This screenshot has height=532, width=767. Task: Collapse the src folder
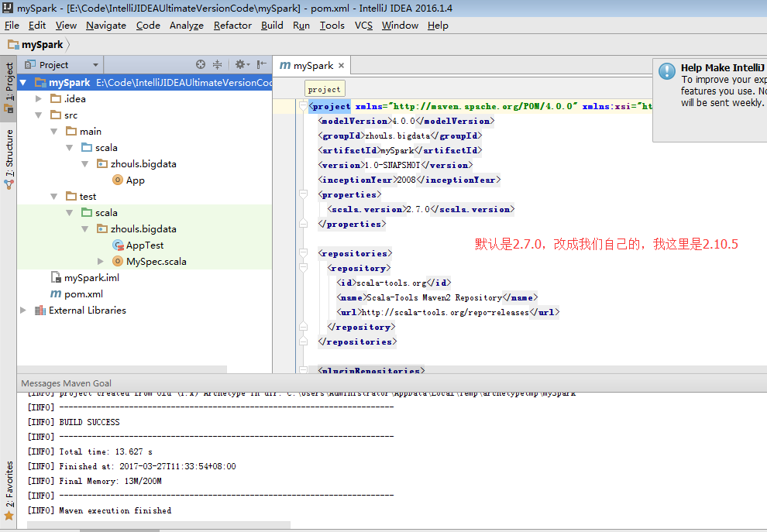(x=39, y=115)
